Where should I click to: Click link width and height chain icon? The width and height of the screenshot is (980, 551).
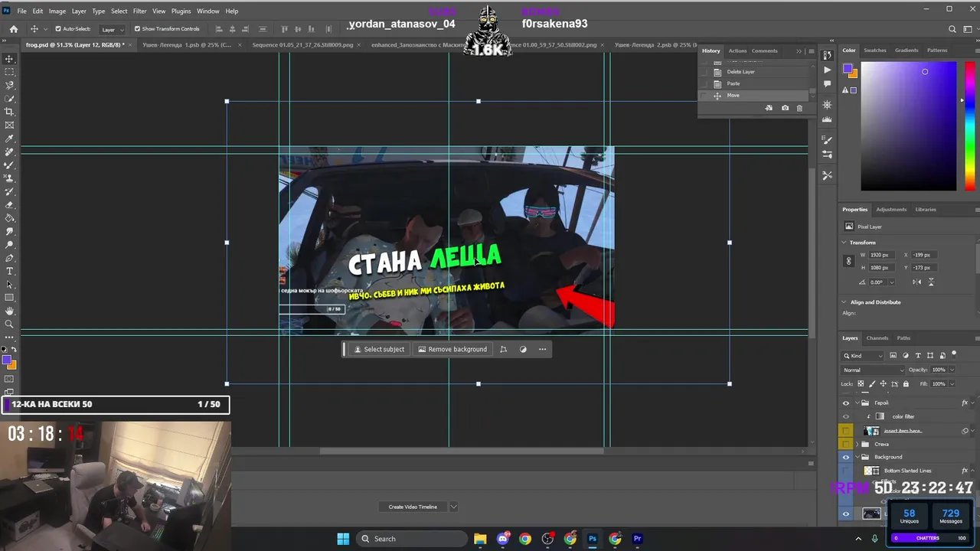point(848,261)
